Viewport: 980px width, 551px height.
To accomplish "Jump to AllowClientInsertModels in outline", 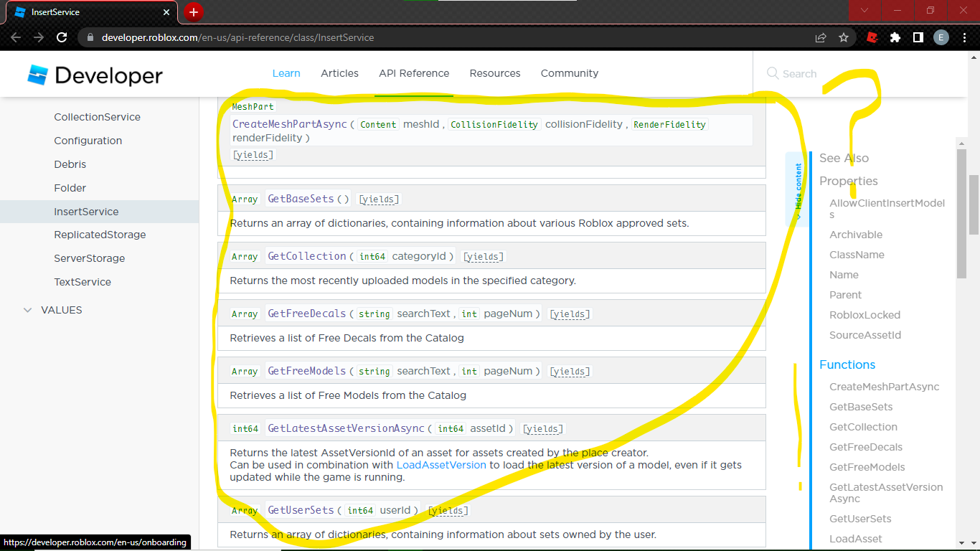I will coord(887,209).
